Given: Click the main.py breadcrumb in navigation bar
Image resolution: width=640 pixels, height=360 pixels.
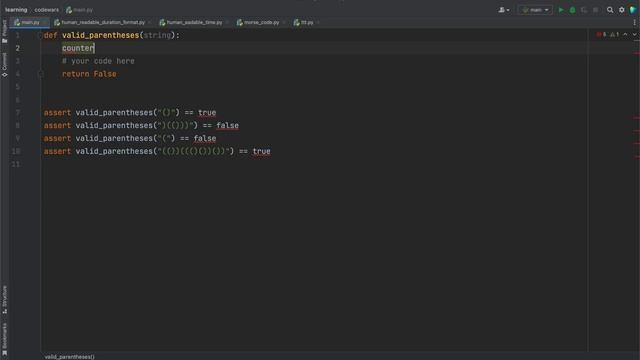Looking at the screenshot, I should (x=80, y=10).
